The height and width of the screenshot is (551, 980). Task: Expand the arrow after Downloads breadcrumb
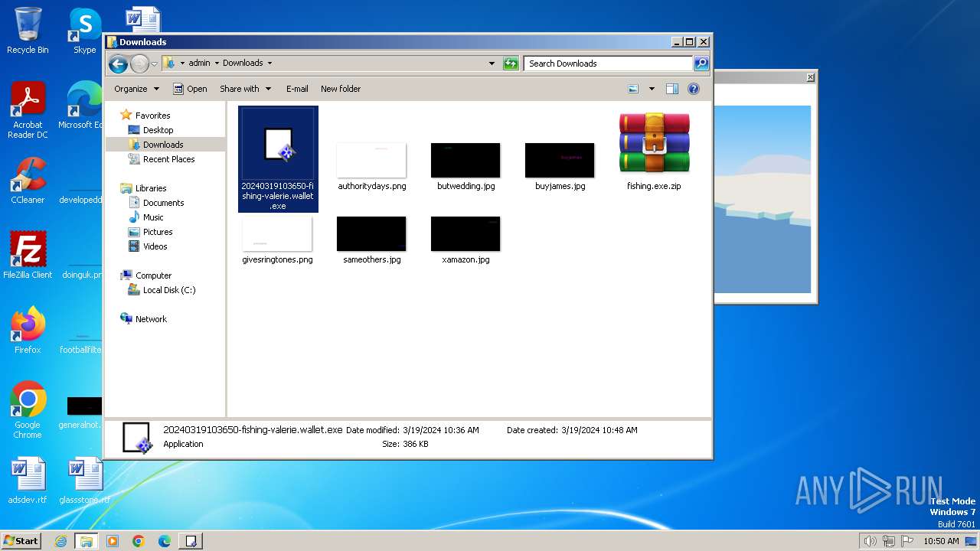point(269,64)
